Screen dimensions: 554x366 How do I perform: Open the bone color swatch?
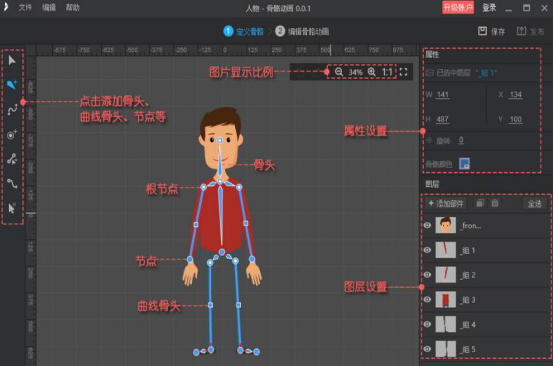(x=464, y=164)
